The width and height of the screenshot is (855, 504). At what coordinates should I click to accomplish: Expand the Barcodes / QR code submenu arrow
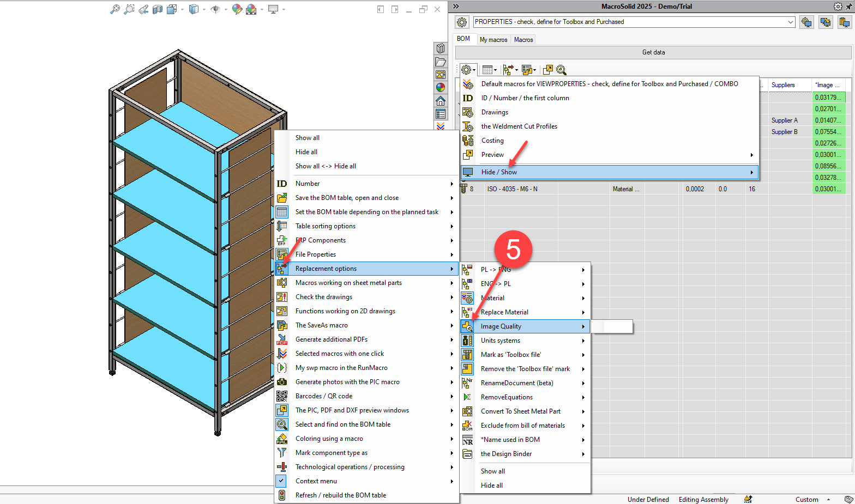click(x=451, y=396)
